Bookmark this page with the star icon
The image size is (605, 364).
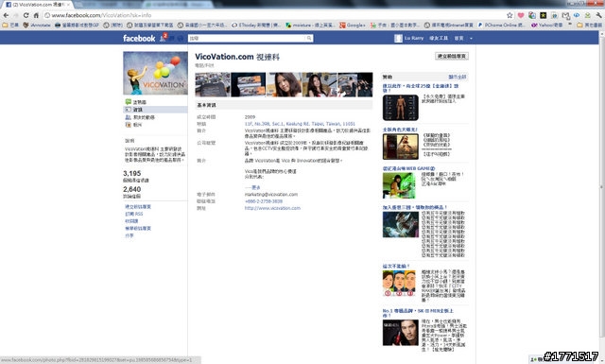coord(510,15)
